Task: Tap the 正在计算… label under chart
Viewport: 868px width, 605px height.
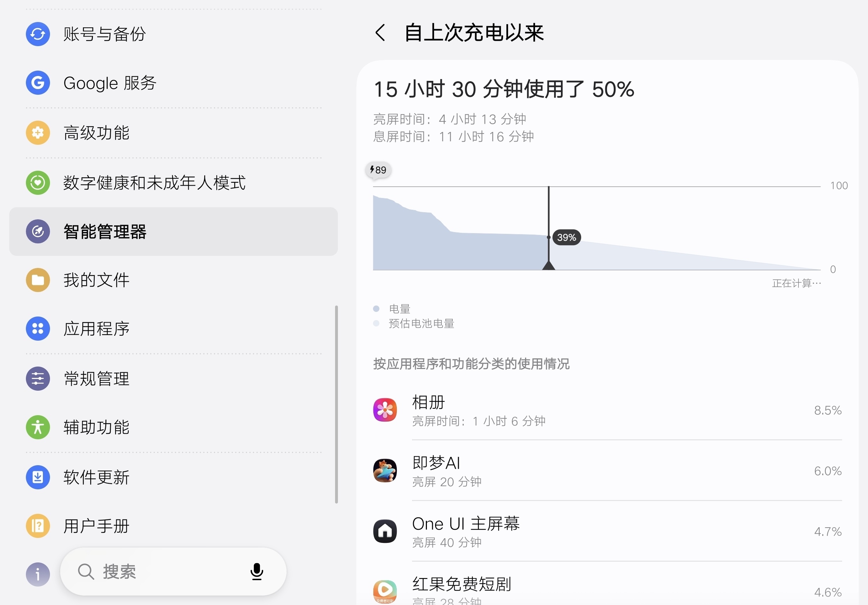Action: [796, 283]
